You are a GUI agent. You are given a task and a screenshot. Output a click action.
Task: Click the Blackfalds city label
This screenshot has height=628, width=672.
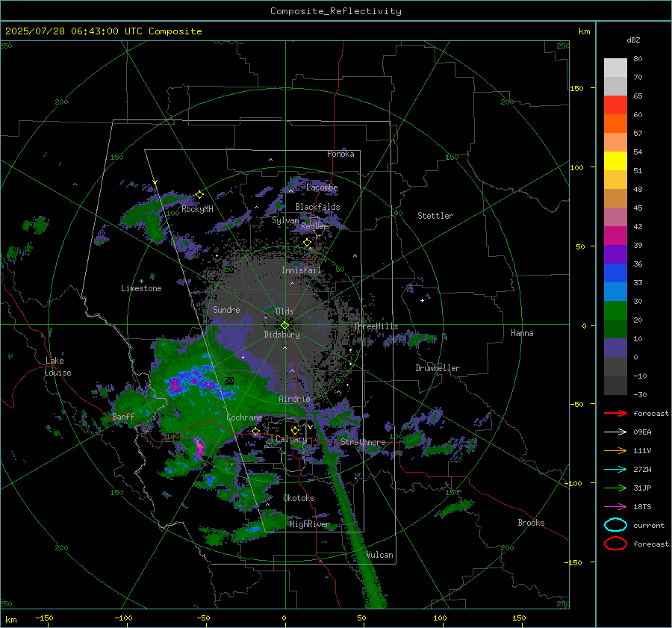tap(317, 207)
